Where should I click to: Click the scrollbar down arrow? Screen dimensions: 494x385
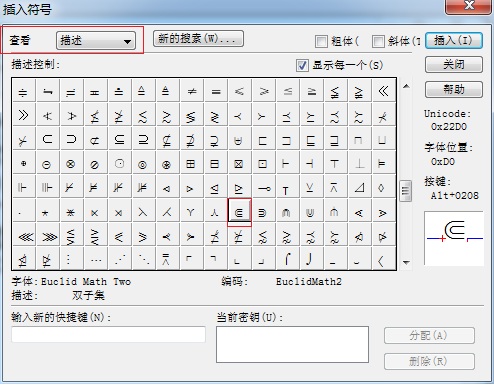point(406,262)
